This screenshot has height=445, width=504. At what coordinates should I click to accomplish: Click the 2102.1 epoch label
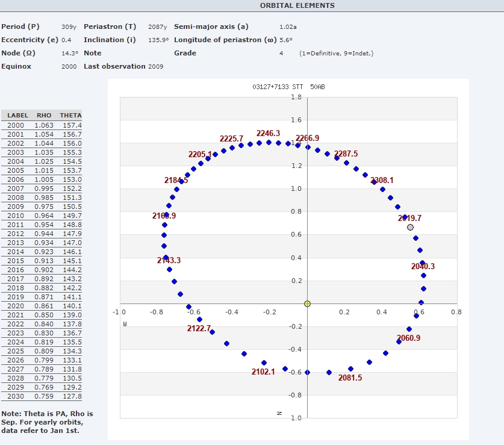(x=263, y=372)
